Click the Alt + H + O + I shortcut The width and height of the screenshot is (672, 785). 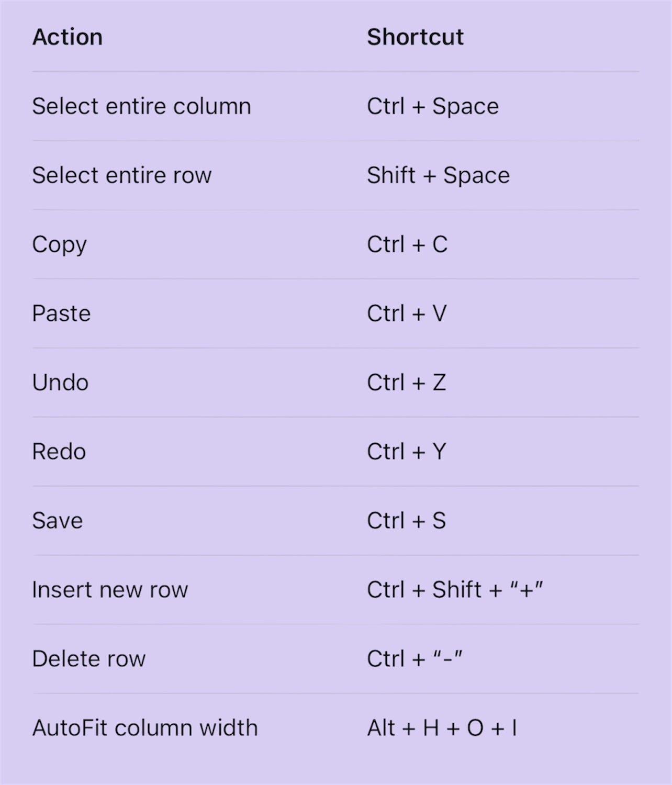(x=442, y=728)
